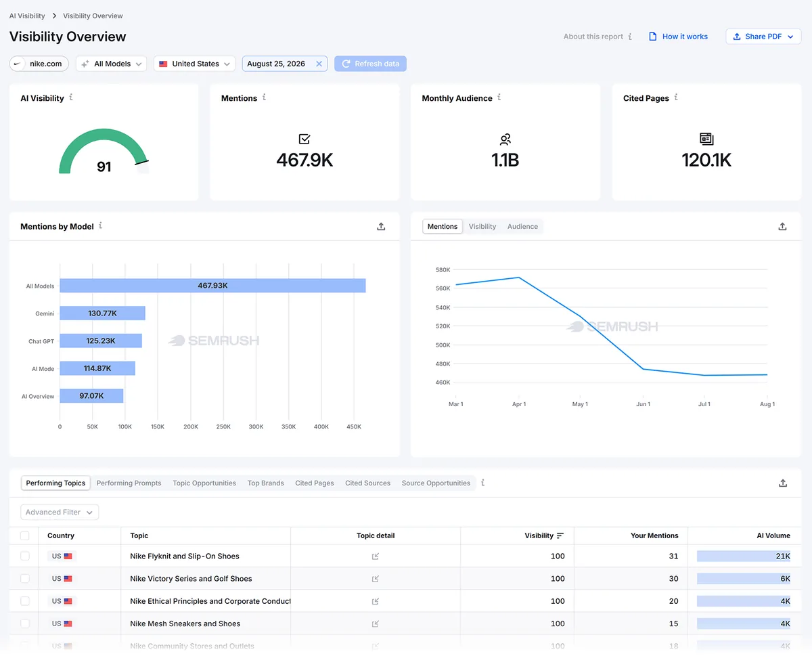Click the Cited Pages info icon

click(x=676, y=97)
